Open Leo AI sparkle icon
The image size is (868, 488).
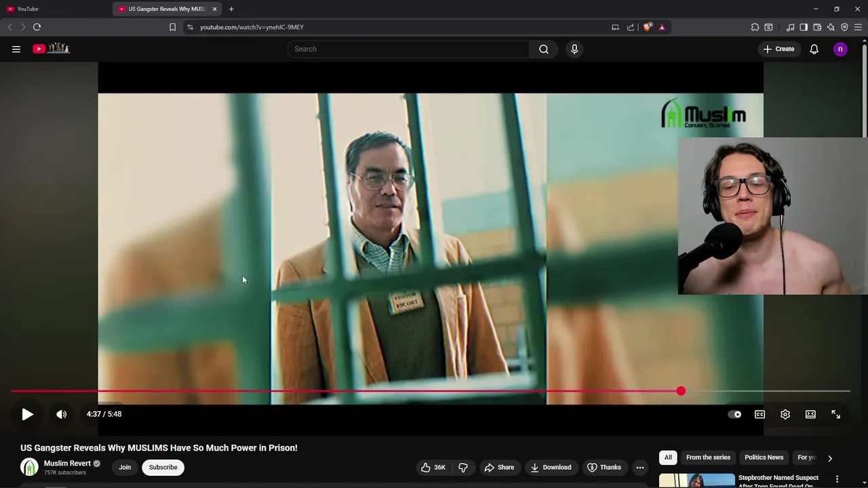coord(831,27)
